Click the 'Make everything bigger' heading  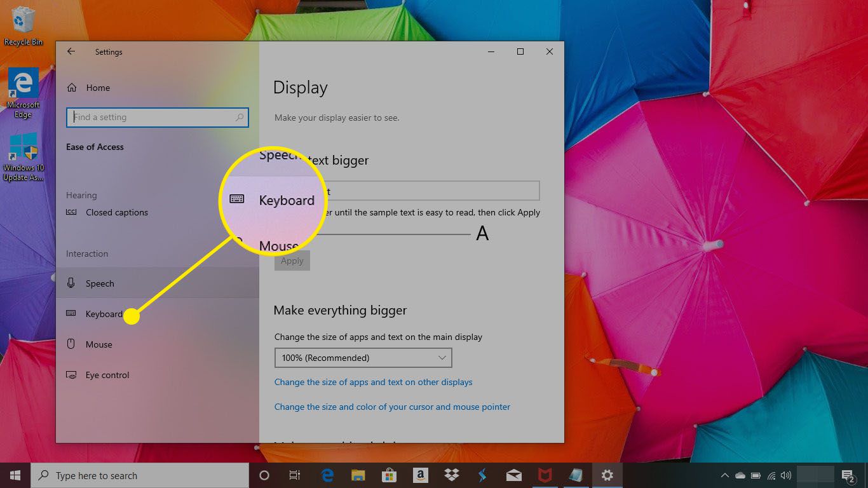click(341, 311)
